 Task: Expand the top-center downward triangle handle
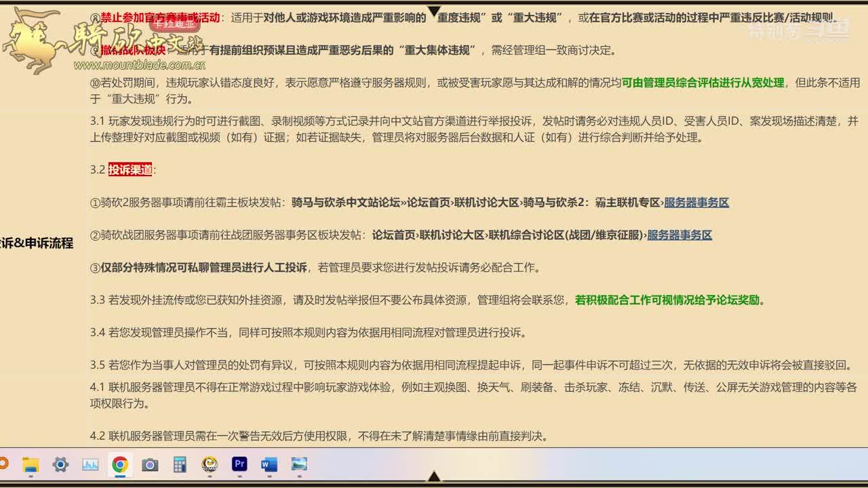click(x=434, y=11)
